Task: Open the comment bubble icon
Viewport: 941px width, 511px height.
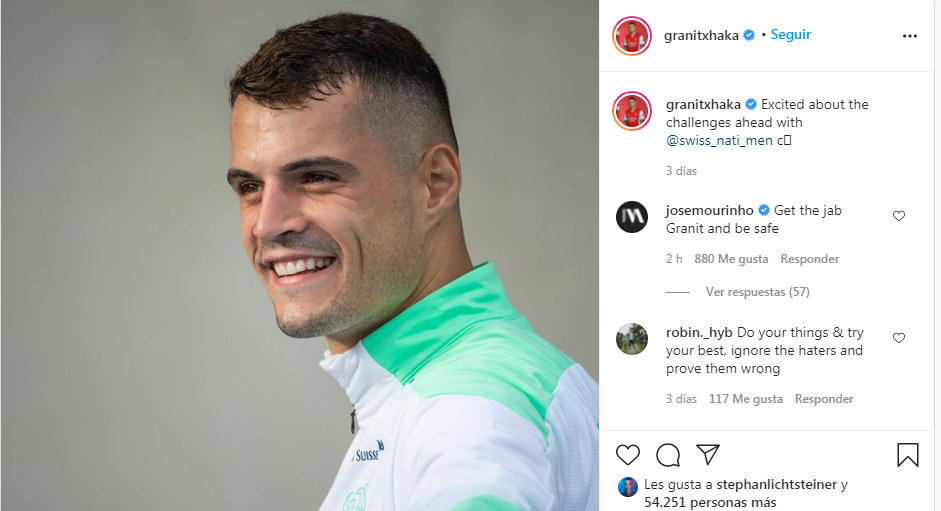Action: [668, 455]
